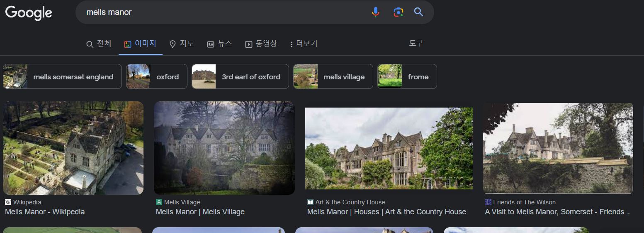Screen dimensions: 644x233
Task: Select the "frome" suggestion chip
Action: pos(407,76)
